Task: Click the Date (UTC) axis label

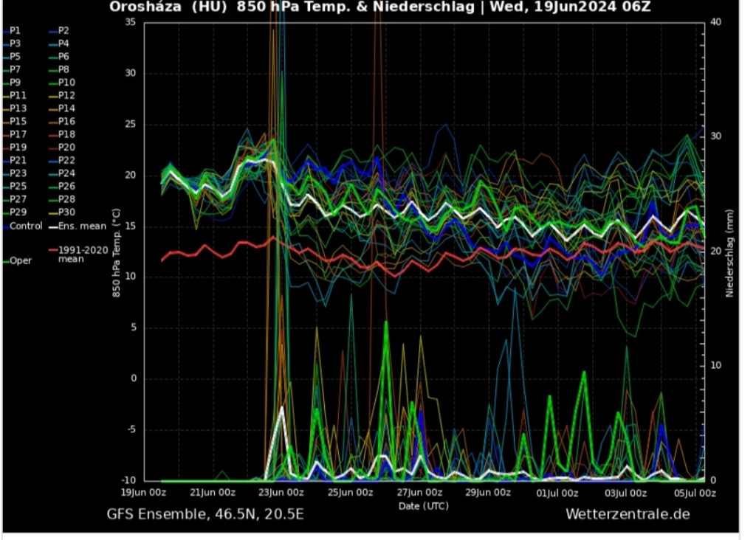Action: (422, 505)
